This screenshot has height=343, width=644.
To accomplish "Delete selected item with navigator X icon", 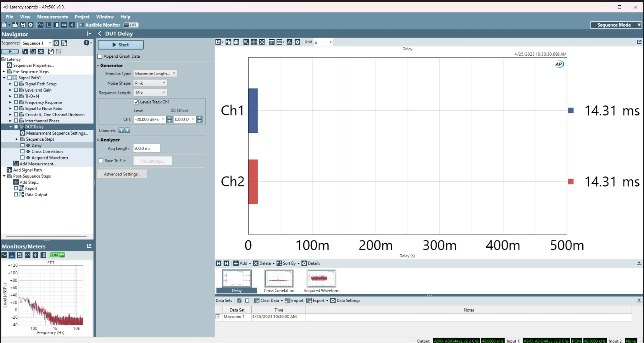I will coord(41,52).
